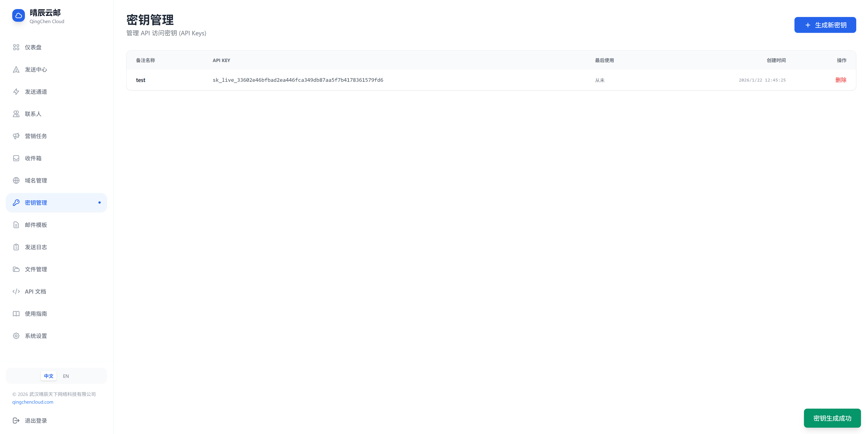Open the qingchencloud.com link
Image resolution: width=868 pixels, height=434 pixels.
click(33, 402)
